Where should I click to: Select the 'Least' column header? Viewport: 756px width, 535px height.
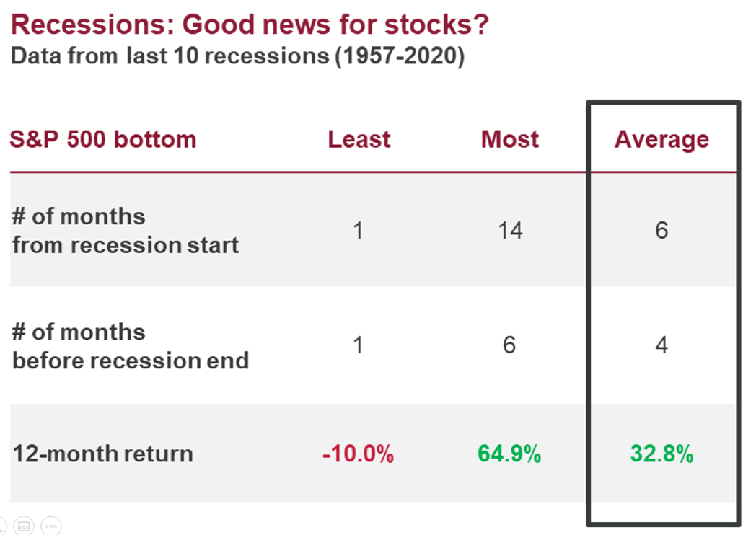click(x=359, y=139)
